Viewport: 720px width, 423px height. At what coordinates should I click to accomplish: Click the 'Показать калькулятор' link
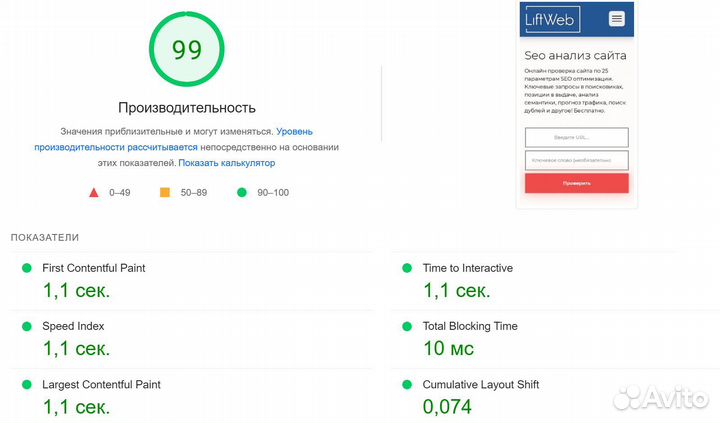[x=227, y=162]
